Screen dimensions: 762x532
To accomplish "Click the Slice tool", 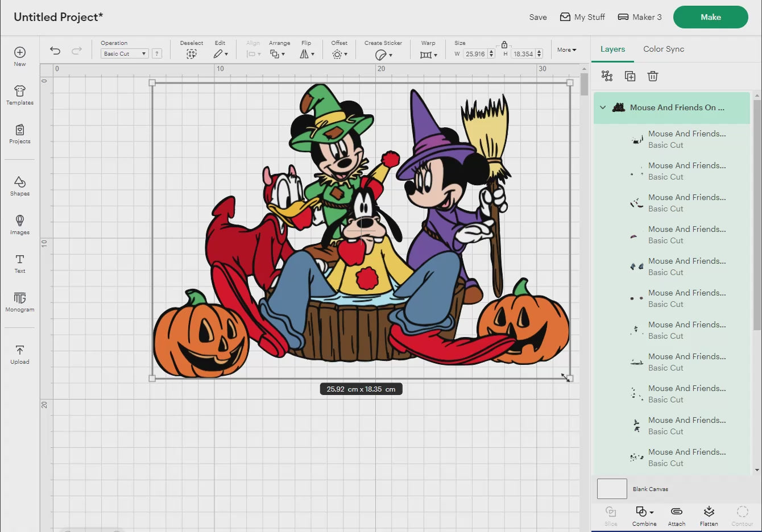I will pos(611,515).
